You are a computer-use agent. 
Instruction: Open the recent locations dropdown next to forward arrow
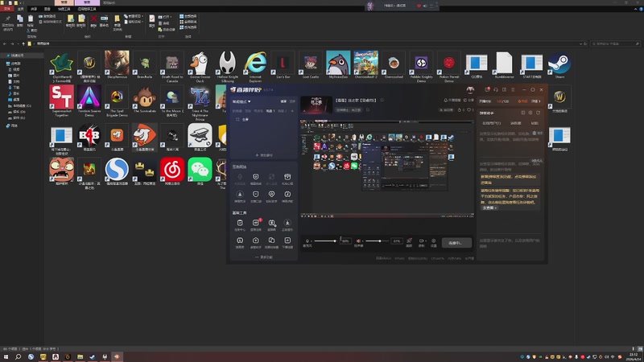[x=18, y=43]
